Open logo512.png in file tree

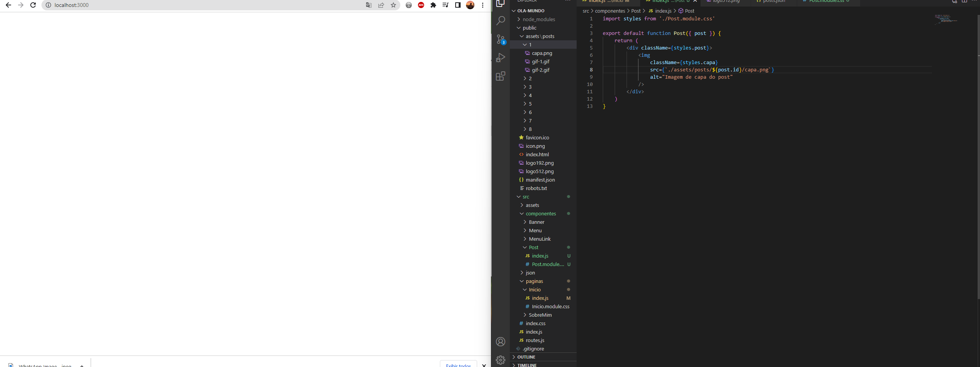tap(543, 171)
